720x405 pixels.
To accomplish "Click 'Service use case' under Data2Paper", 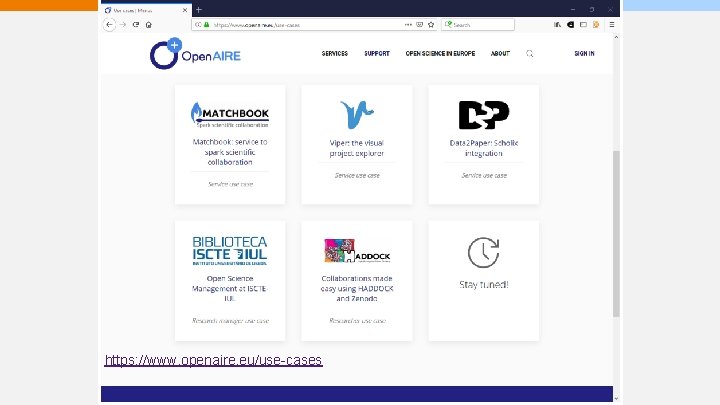I will point(484,175).
